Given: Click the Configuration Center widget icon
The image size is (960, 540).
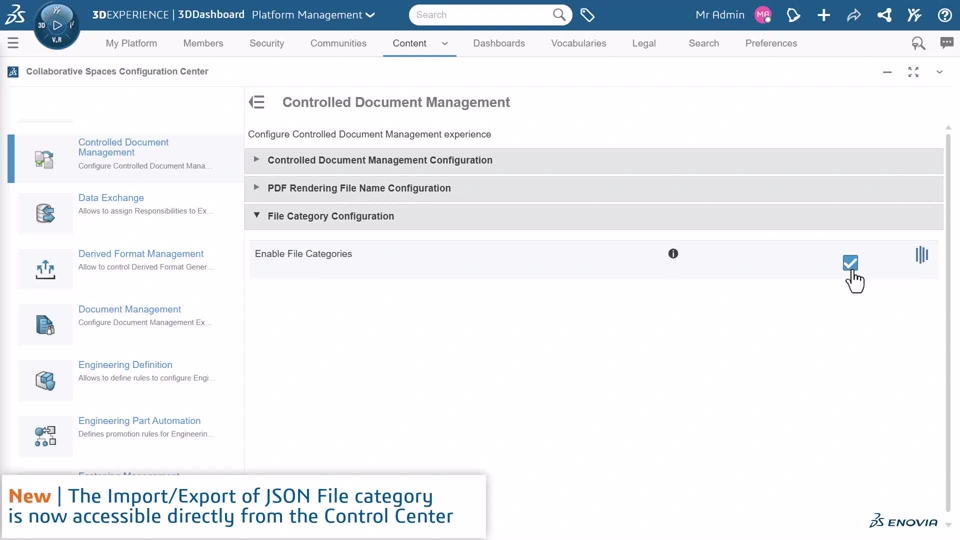Looking at the screenshot, I should pyautogui.click(x=13, y=72).
